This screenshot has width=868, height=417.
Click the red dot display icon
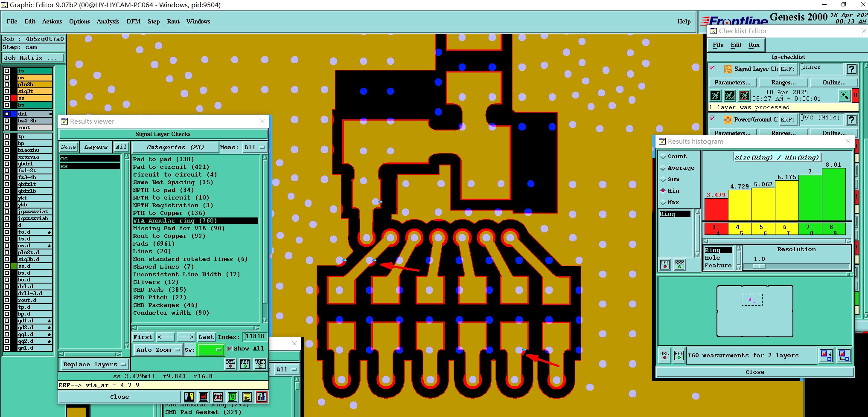tap(204, 397)
